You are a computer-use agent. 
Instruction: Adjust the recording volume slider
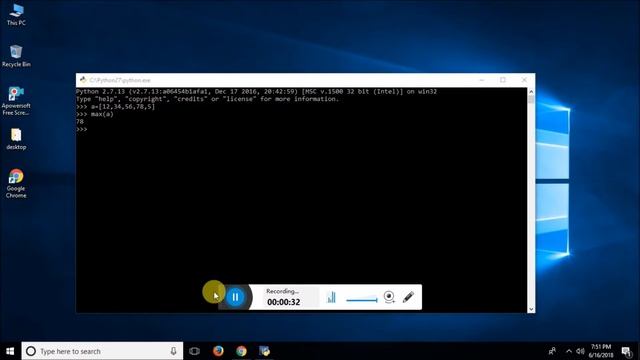tap(362, 300)
